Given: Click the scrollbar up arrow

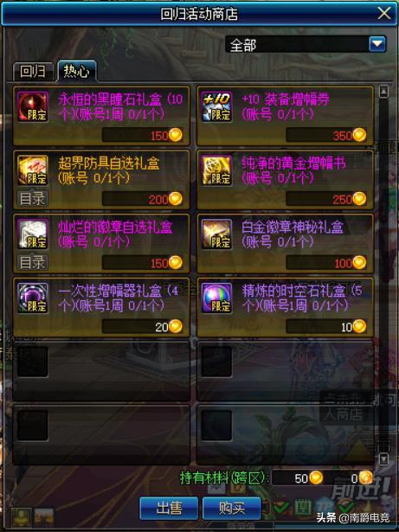Looking at the screenshot, I should click(383, 92).
